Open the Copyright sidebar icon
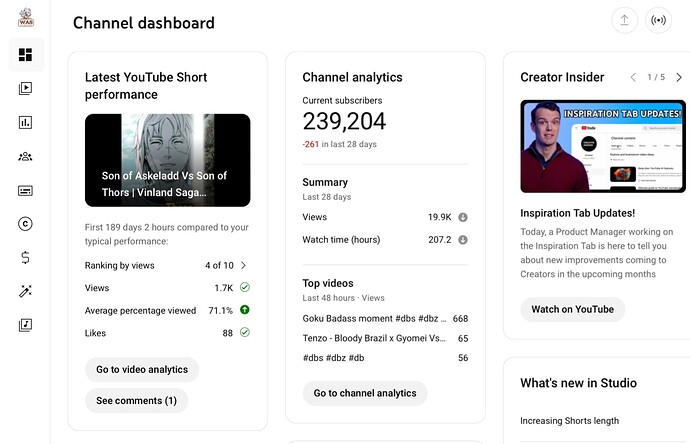Screen dimensions: 690x444 coord(25,224)
